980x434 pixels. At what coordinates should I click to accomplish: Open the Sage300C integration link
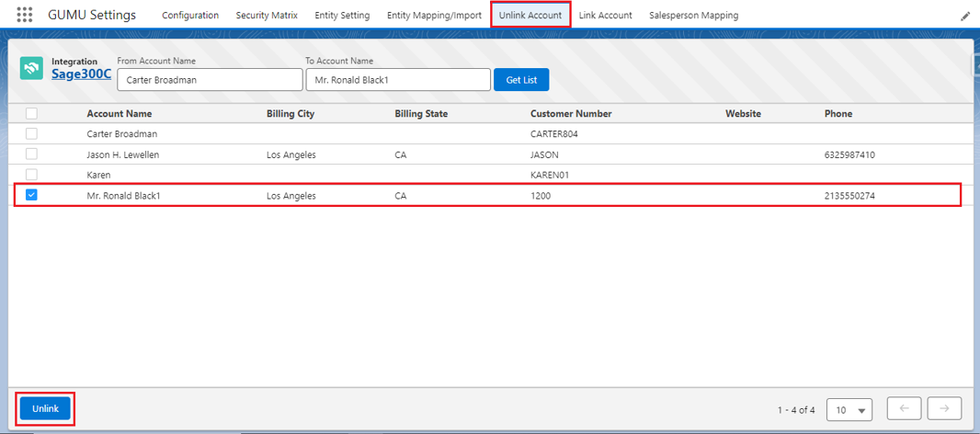tap(81, 74)
